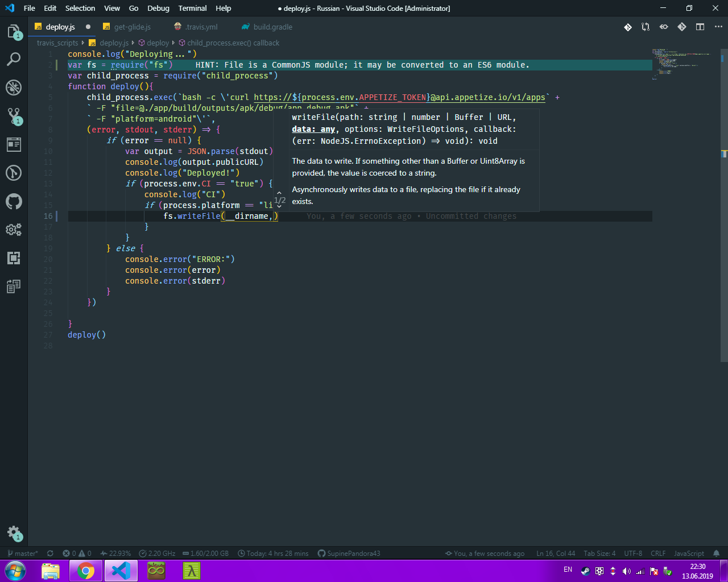Open the Terminal menu

[x=192, y=8]
